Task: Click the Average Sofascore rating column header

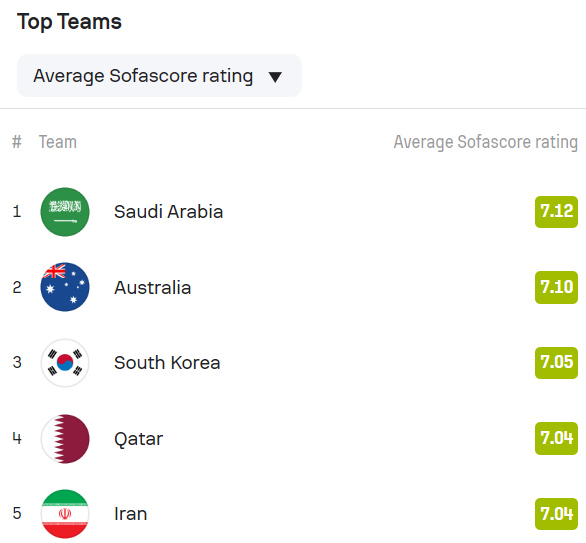Action: point(485,142)
